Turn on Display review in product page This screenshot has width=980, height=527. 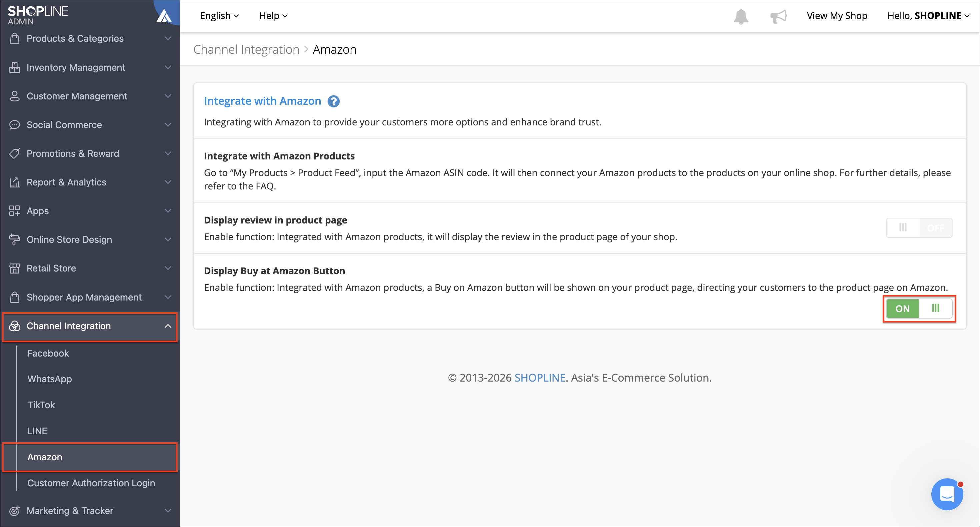(919, 228)
